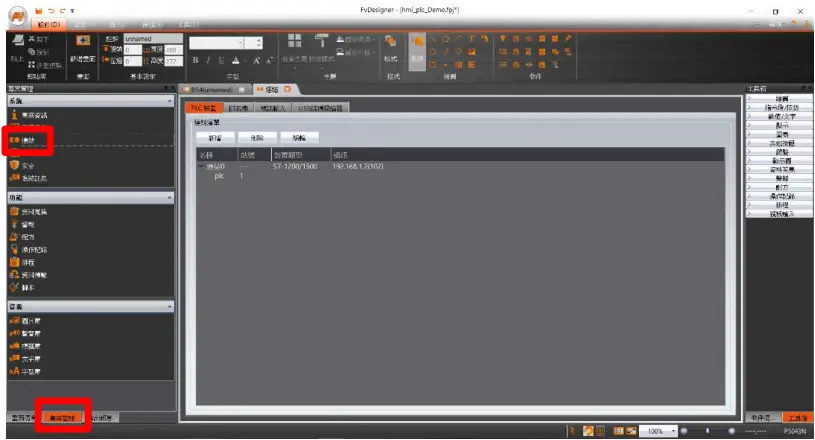The image size is (815, 440).
Task: Open the quick access toolbar customize dropdown
Action: (72, 11)
